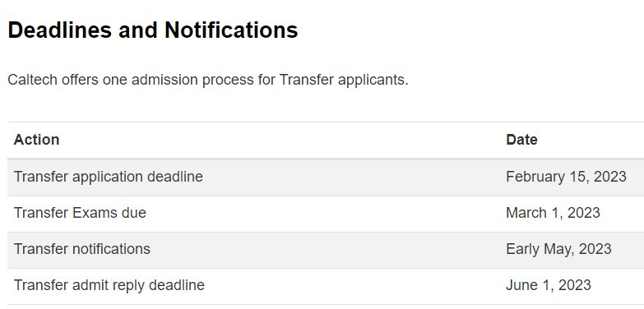Click the word "Caltech" in the intro sentence

[x=32, y=80]
